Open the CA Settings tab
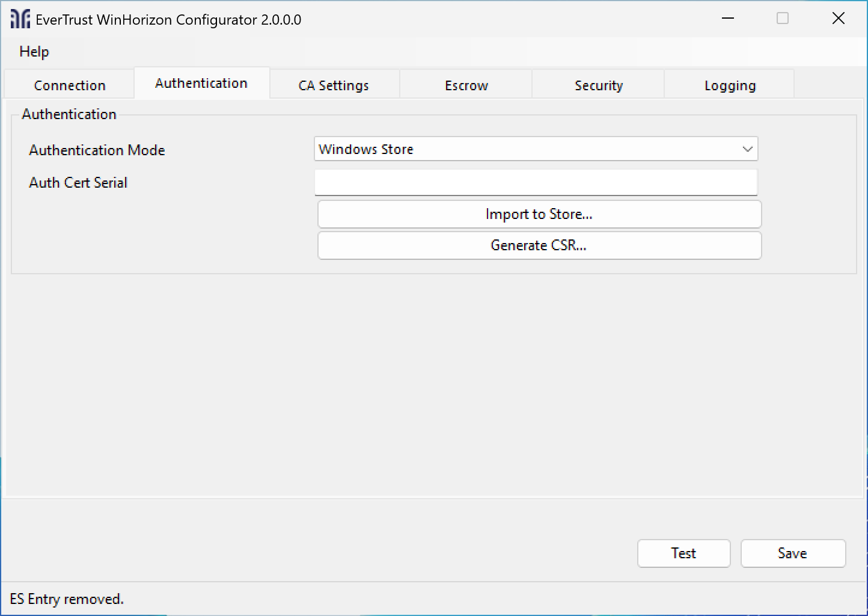Screen dimensions: 868x616 point(334,85)
